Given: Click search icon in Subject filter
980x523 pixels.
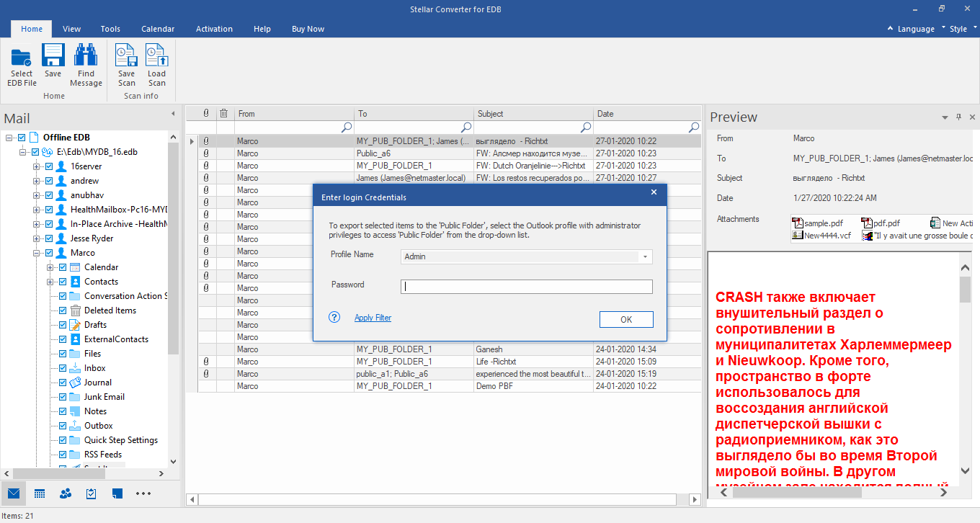Looking at the screenshot, I should coord(586,127).
